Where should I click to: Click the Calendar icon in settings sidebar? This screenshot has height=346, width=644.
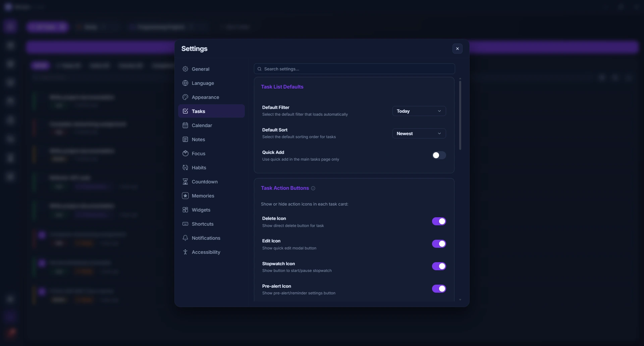(185, 125)
